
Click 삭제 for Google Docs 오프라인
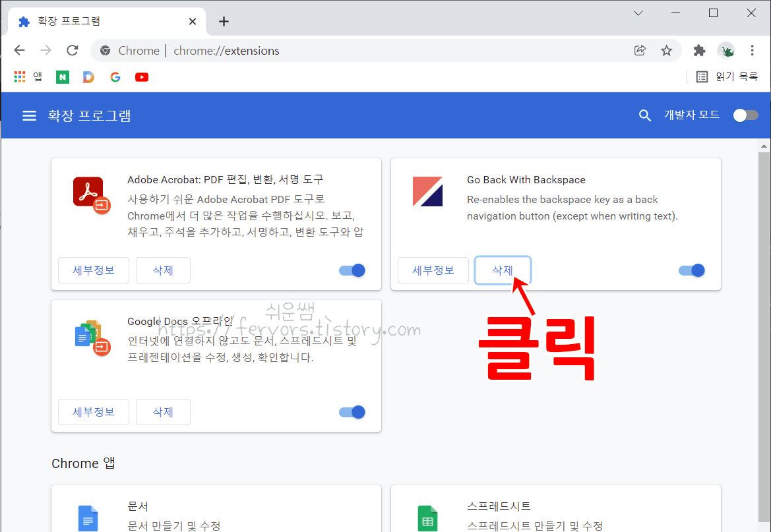click(x=163, y=412)
